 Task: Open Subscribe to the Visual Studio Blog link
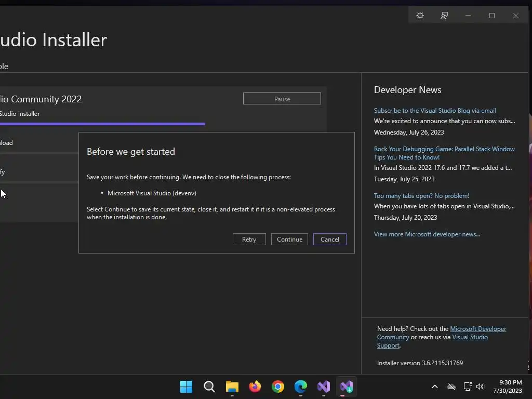435,111
